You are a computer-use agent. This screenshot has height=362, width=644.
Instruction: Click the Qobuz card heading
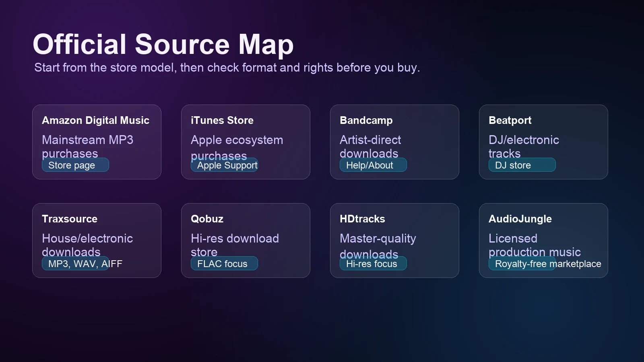click(207, 219)
